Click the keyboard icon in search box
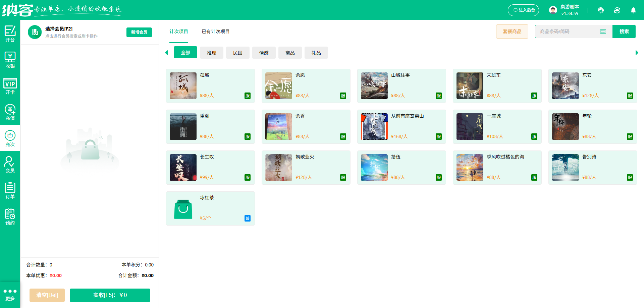Image resolution: width=644 pixels, height=308 pixels. (603, 32)
